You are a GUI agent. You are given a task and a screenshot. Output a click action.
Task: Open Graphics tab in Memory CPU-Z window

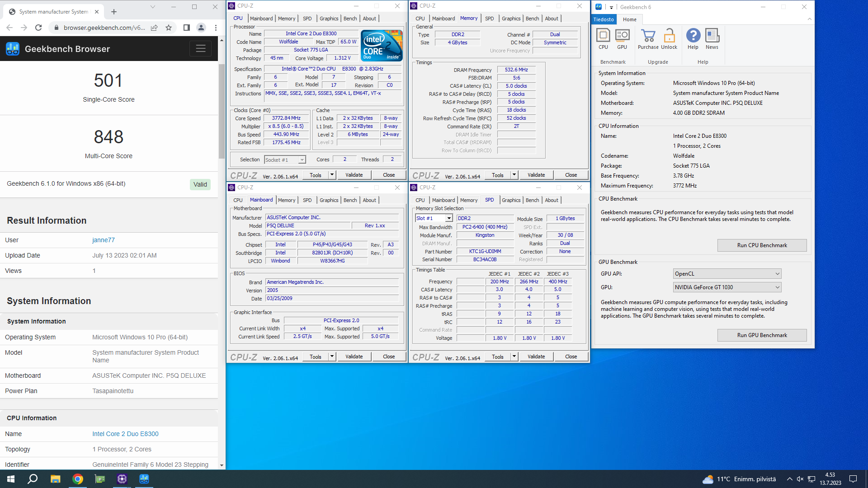pos(511,19)
